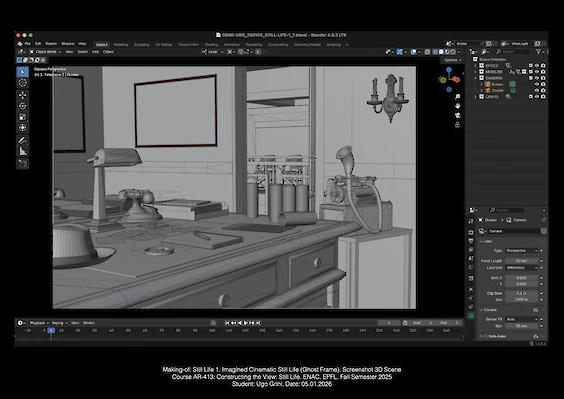Viewport: 564px width, 399px height.
Task: Open the lens Type Perspective dropdown
Action: pyautogui.click(x=522, y=250)
